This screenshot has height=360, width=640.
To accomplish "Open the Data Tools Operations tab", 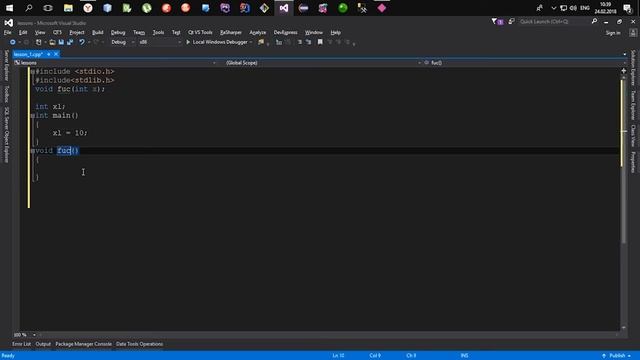I will 139,344.
